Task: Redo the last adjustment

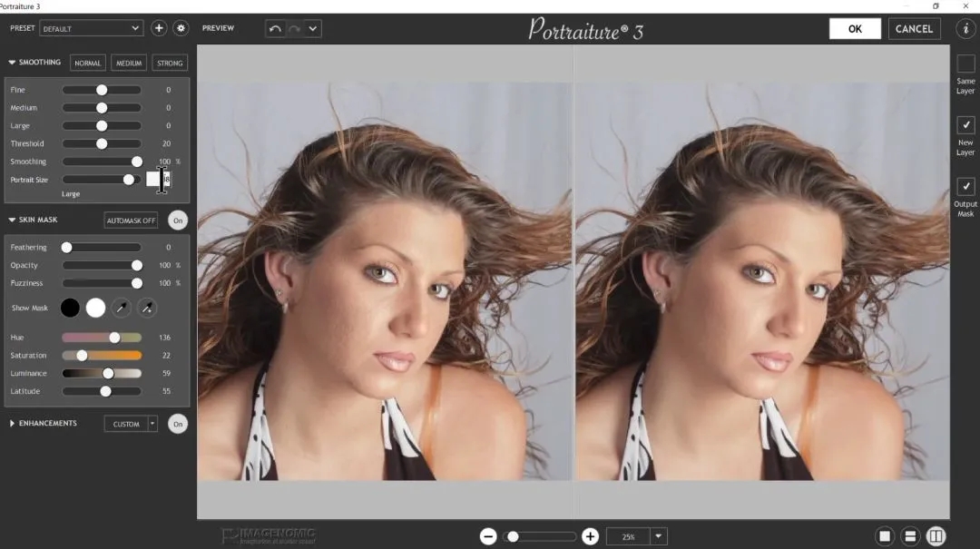Action: (x=294, y=29)
